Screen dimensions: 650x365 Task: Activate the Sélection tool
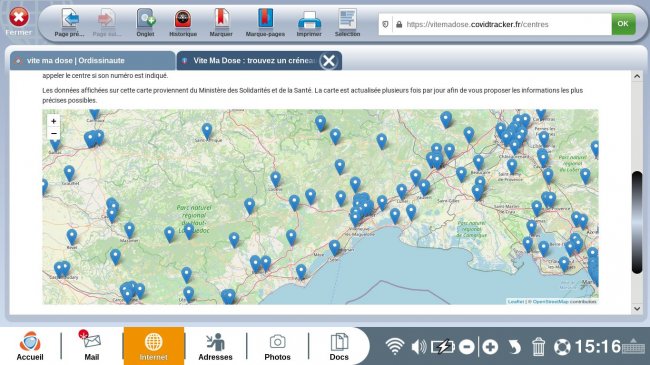(347, 23)
